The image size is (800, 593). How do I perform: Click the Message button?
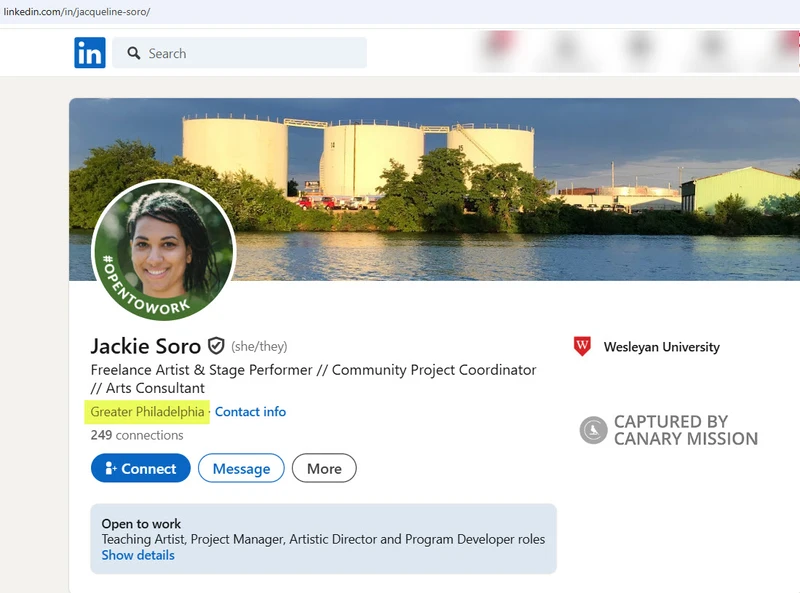(241, 468)
